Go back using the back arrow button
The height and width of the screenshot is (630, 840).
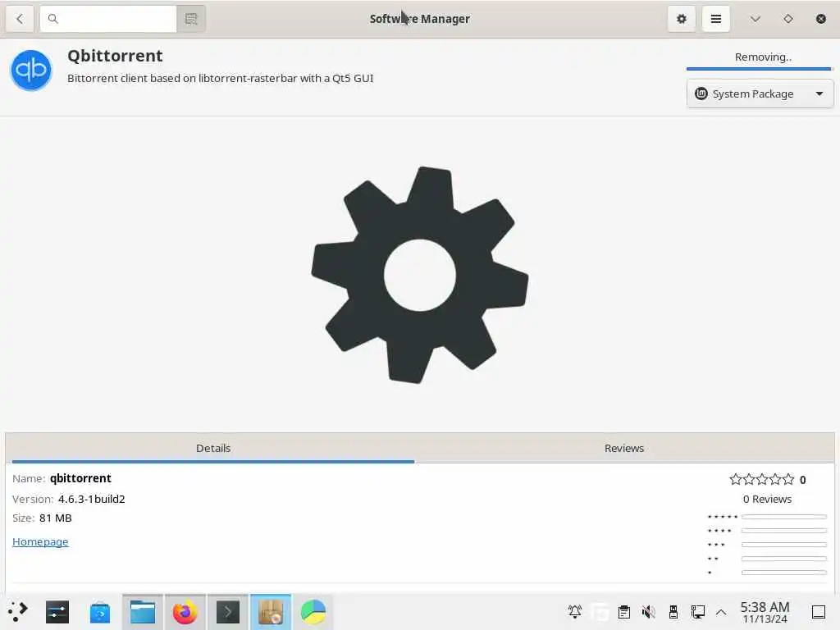click(x=20, y=19)
